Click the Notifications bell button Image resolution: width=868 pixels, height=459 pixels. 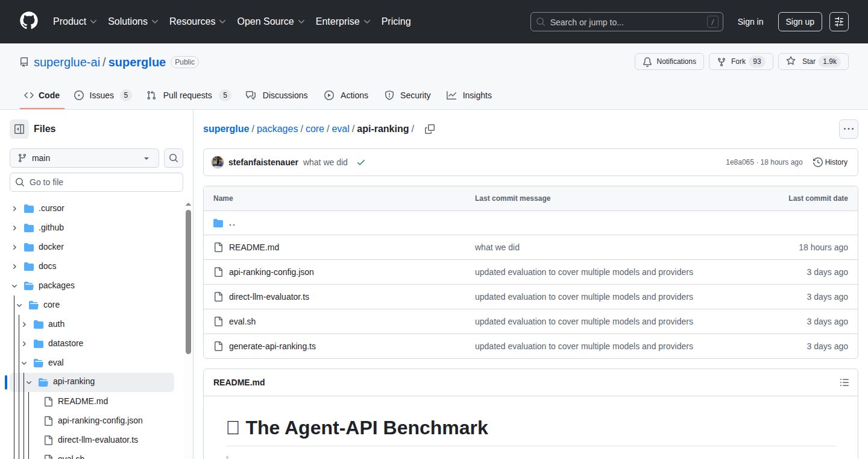669,62
